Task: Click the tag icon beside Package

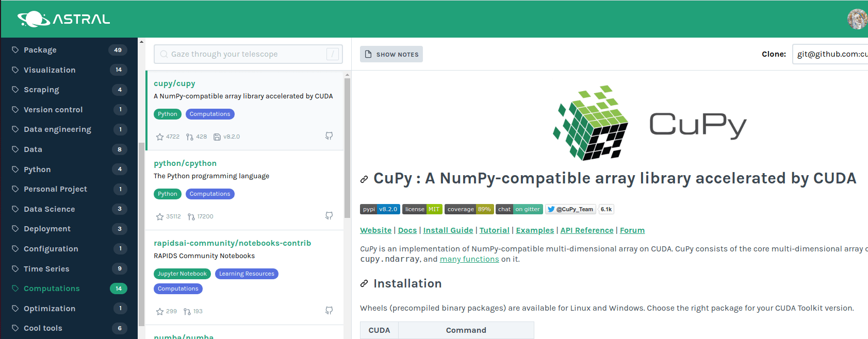Action: click(15, 50)
